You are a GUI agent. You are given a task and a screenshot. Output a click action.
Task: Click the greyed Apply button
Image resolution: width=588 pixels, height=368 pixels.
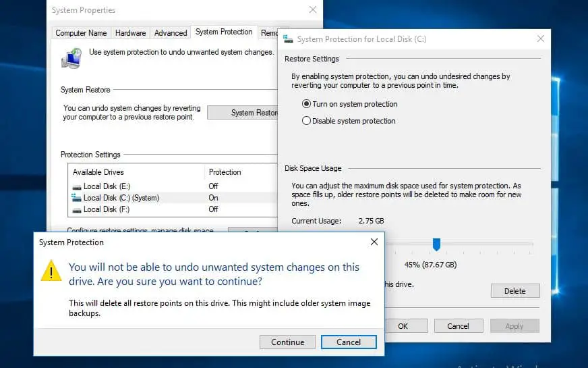click(514, 326)
